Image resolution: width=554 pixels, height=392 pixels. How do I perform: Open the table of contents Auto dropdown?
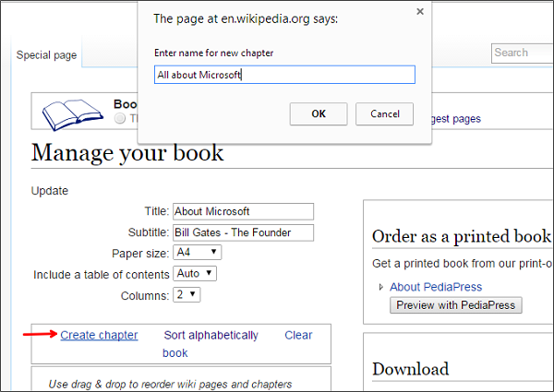[x=195, y=273]
